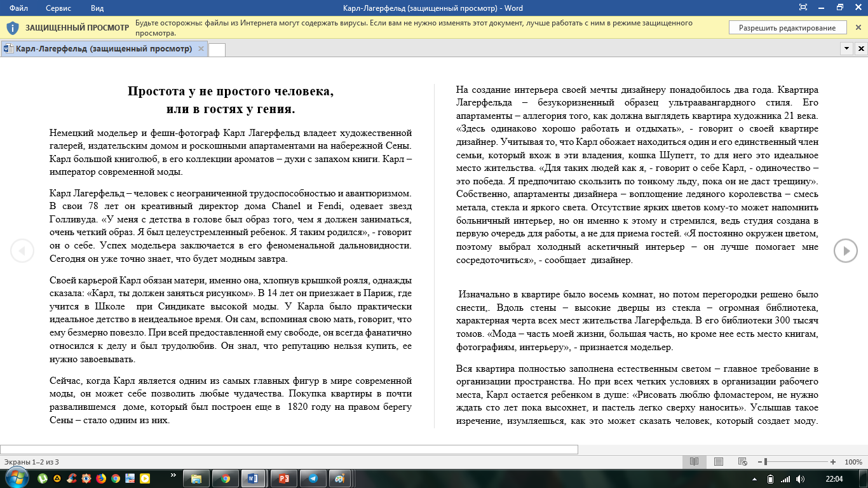The width and height of the screenshot is (868, 488).
Task: Close the Карл-Лагерфельд document tab
Action: tap(201, 49)
